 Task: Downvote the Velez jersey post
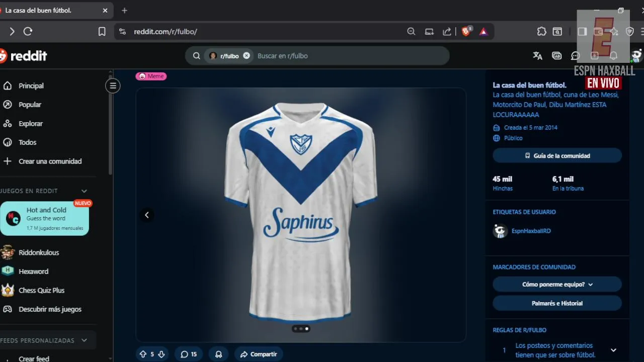click(161, 354)
